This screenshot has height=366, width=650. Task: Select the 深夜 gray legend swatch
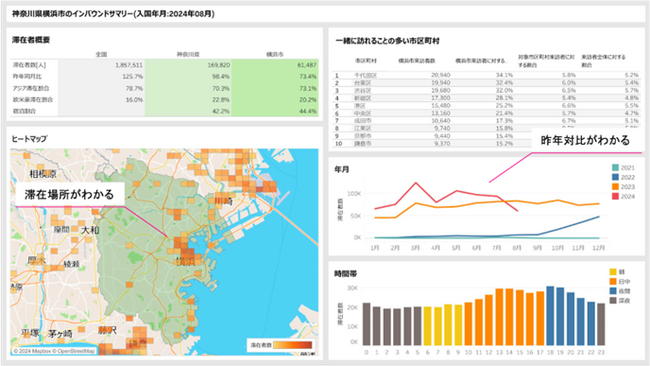click(613, 301)
